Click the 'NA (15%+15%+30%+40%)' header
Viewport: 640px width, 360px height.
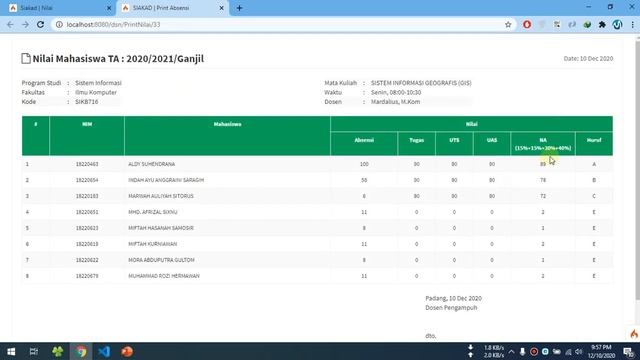(543, 144)
